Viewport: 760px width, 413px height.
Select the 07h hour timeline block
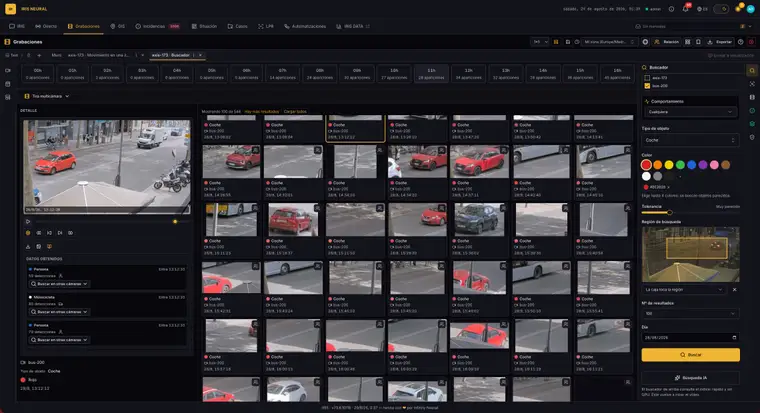283,74
